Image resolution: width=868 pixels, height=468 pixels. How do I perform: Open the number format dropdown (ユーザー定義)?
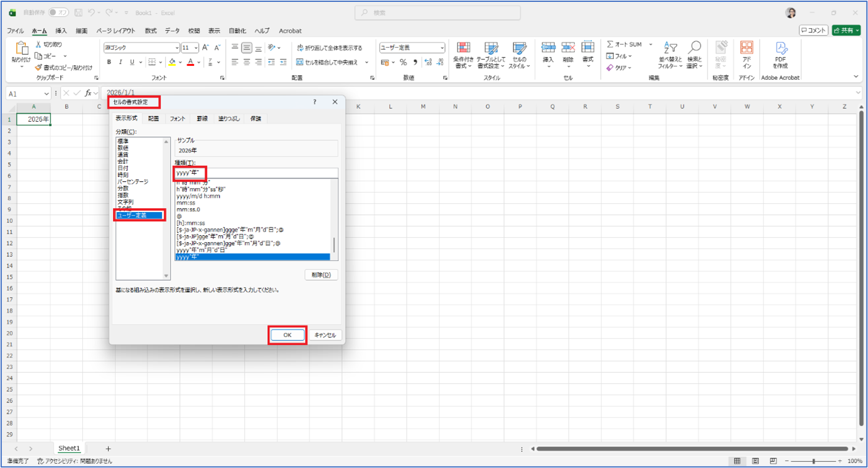tap(442, 48)
